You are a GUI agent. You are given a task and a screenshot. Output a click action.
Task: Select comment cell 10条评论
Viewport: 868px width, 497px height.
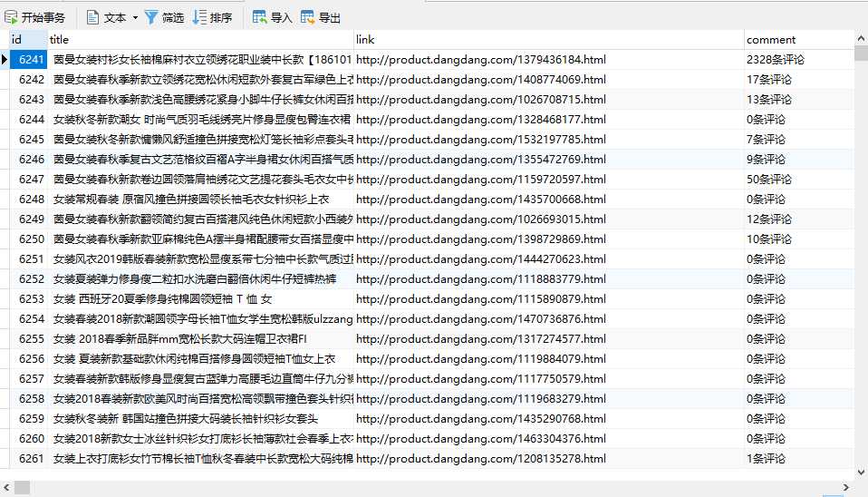tap(799, 239)
